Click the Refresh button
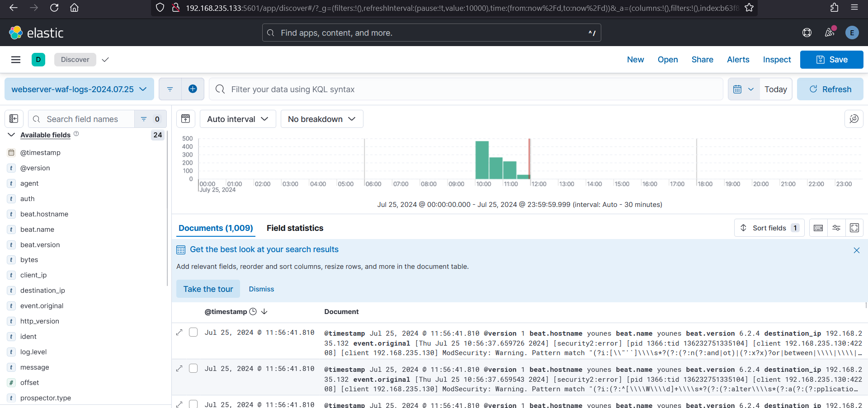The image size is (868, 408). 830,89
